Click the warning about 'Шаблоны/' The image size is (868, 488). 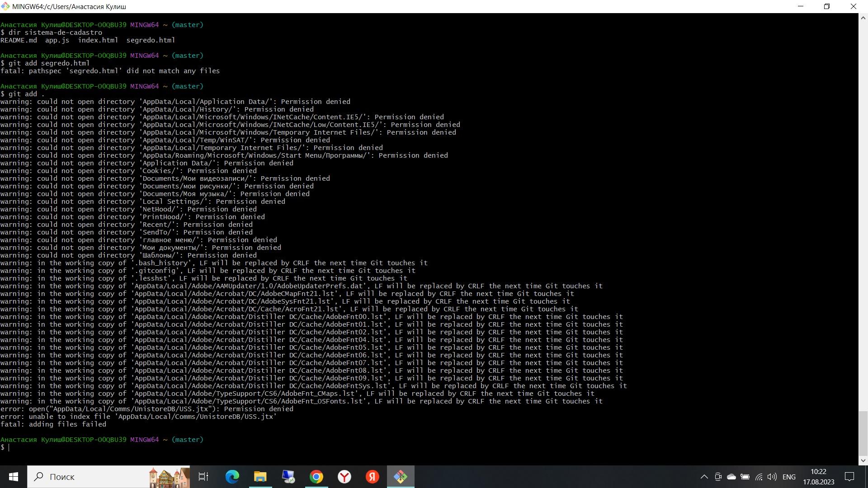click(x=128, y=255)
